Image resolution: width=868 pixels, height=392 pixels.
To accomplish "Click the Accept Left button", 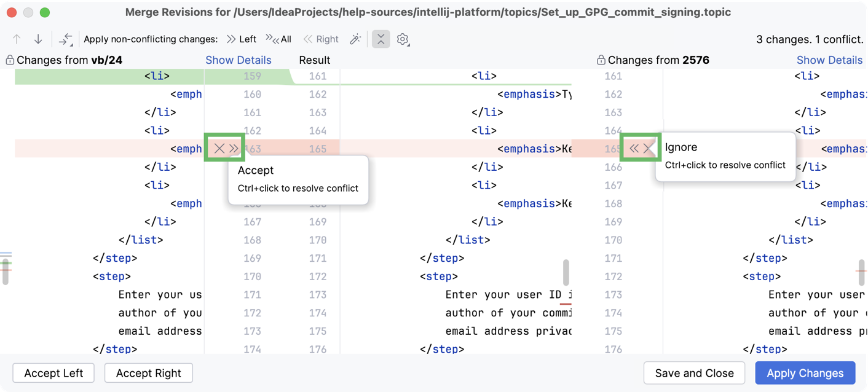I will [53, 373].
